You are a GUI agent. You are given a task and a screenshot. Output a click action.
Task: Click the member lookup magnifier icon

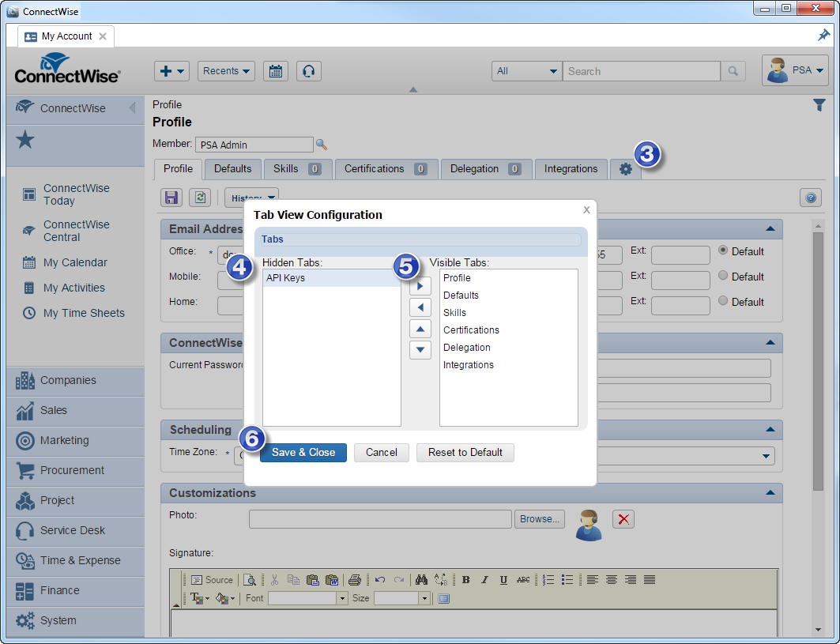coord(322,145)
